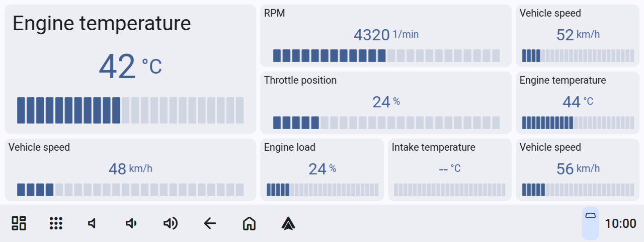
Task: Go to the home screen icon
Action: [249, 223]
